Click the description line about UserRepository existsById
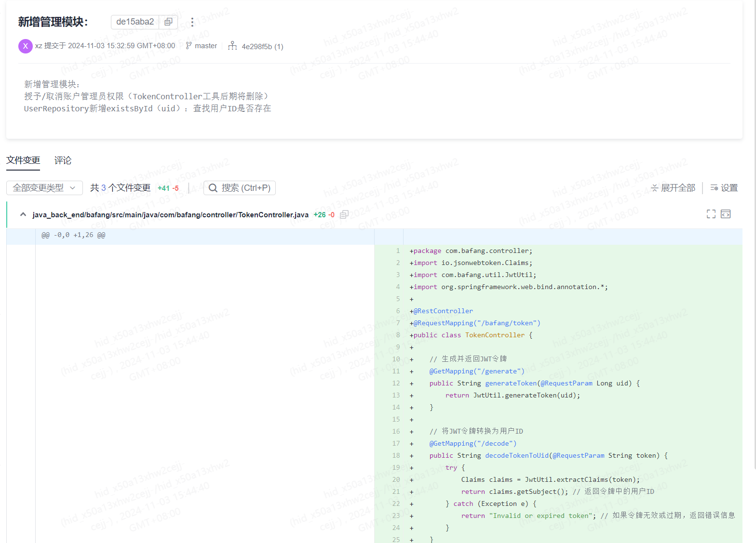The image size is (756, 543). (148, 108)
